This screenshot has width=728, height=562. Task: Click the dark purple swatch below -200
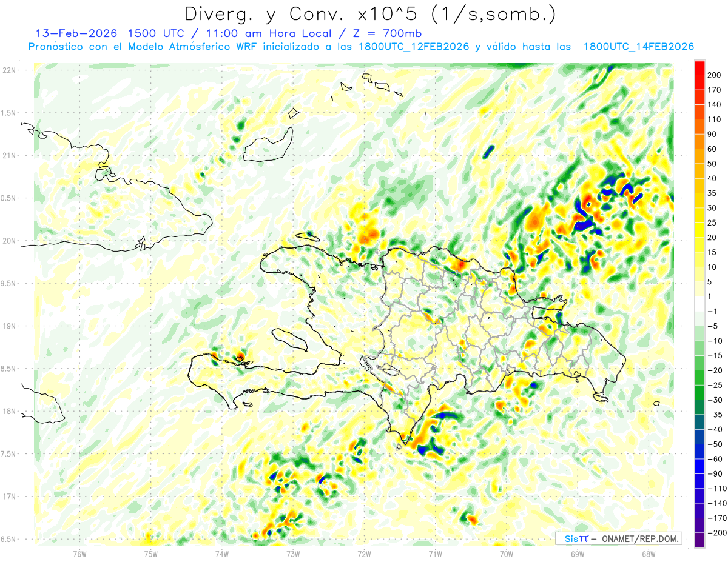coord(699,540)
